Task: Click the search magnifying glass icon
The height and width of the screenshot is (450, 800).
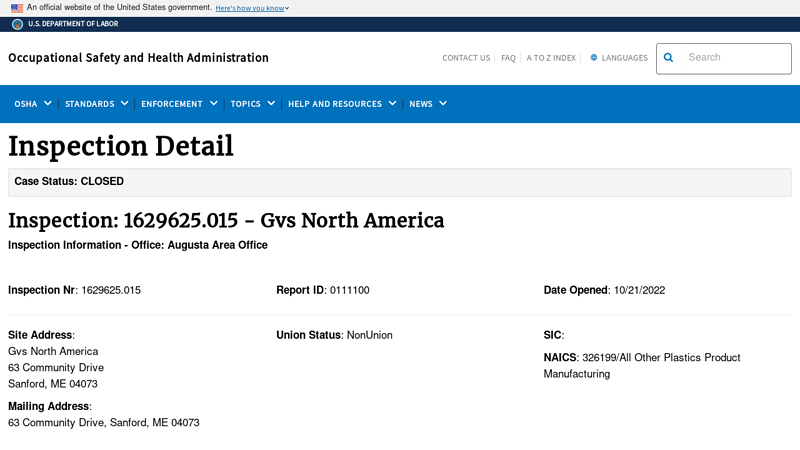Action: pos(669,58)
